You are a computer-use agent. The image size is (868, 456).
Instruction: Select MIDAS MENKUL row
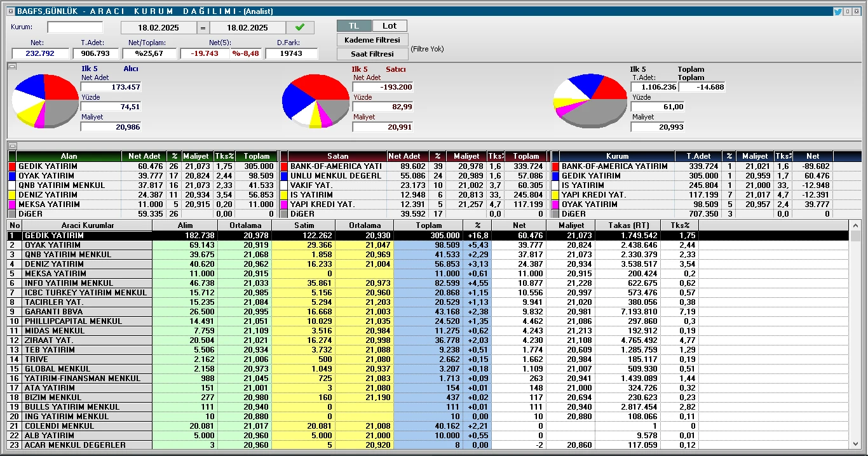pyautogui.click(x=429, y=331)
